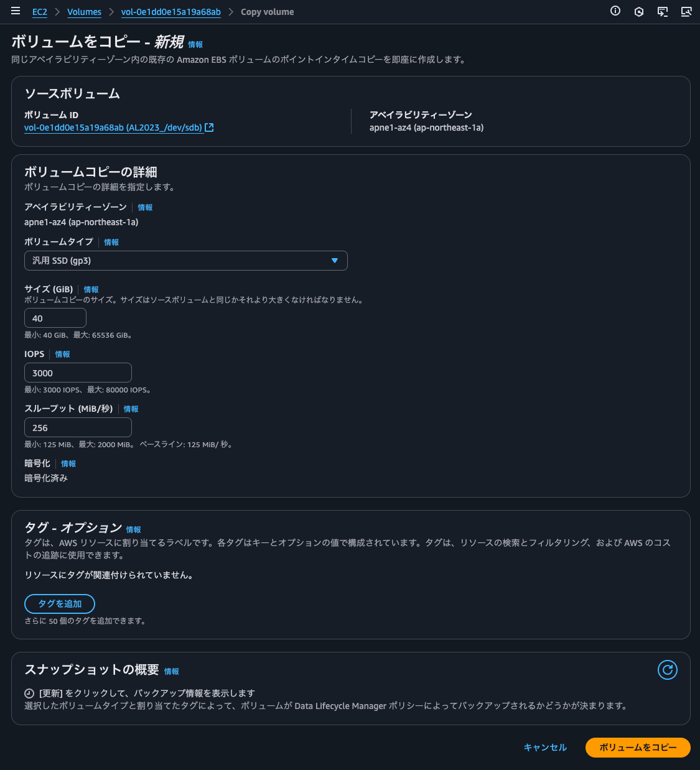Image resolution: width=700 pixels, height=770 pixels.
Task: Open the hamburger navigation menu
Action: click(16, 11)
